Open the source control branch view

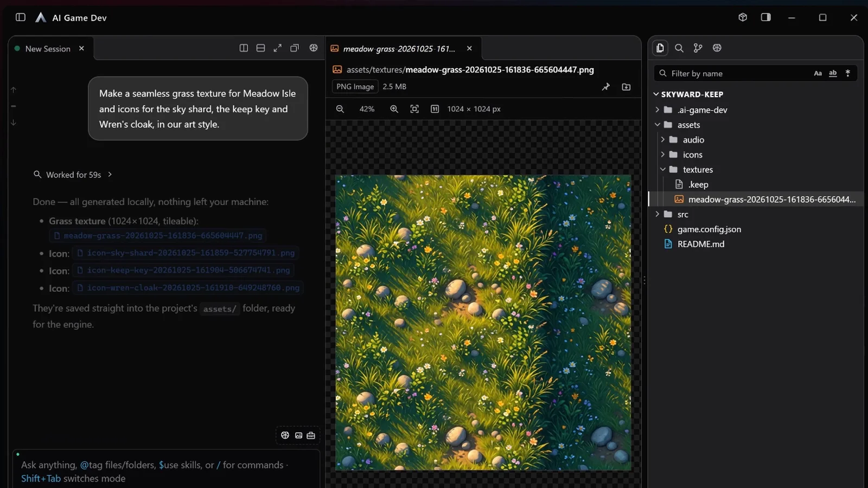698,48
